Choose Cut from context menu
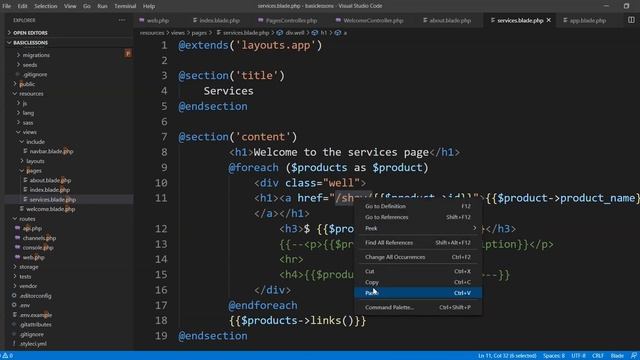Viewport: 640px width, 360px height. (418, 271)
